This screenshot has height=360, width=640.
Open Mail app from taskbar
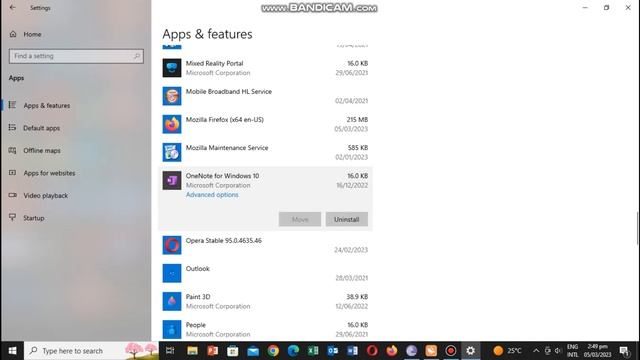pyautogui.click(x=253, y=351)
